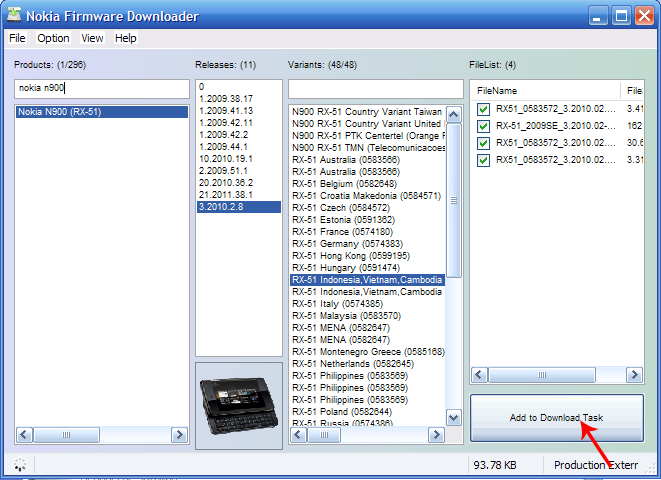Select release 1.2009.44.1
This screenshot has width=661, height=480.
pos(239,147)
